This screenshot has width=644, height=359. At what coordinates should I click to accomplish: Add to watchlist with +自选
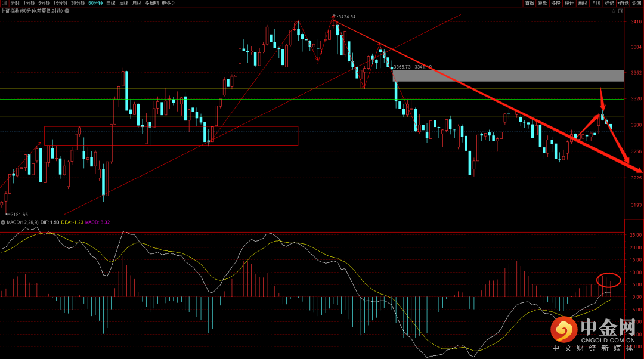tap(623, 3)
